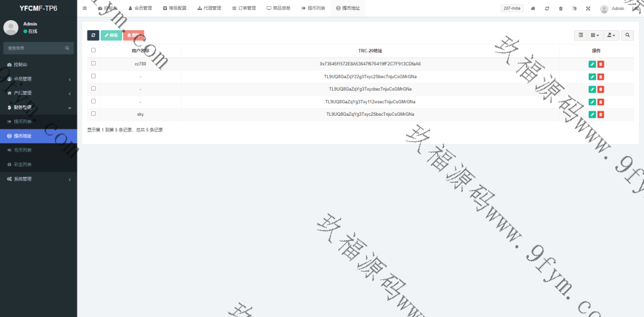This screenshot has height=317, width=644.
Task: Switch to the 订单管理 tab
Action: tap(243, 8)
